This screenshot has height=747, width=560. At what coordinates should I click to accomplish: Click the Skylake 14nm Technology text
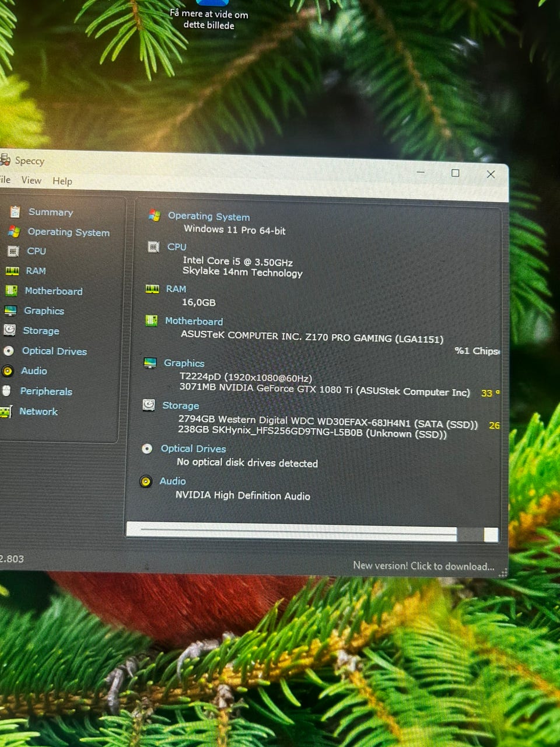coord(242,272)
